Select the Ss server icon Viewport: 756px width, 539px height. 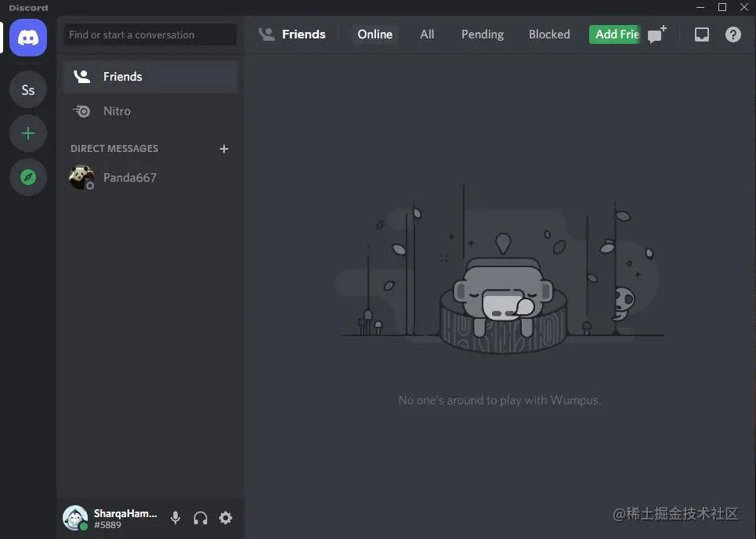point(27,89)
